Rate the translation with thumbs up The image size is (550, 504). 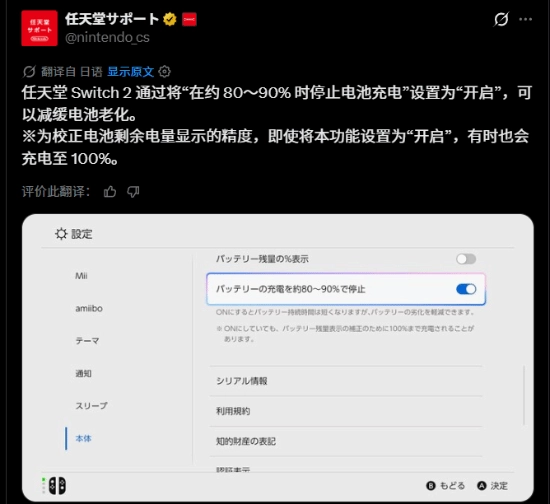tap(110, 191)
